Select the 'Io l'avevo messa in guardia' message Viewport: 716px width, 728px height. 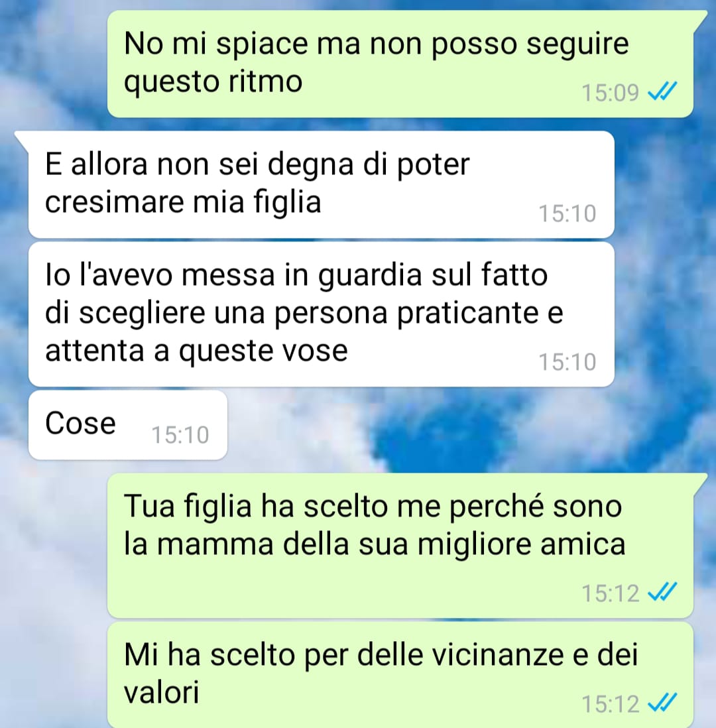pos(322,314)
